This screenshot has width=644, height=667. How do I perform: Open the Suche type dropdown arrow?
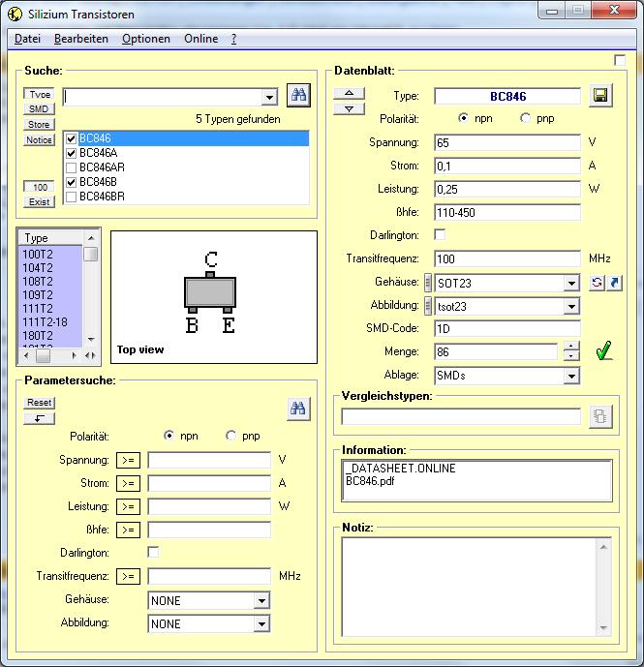click(269, 98)
